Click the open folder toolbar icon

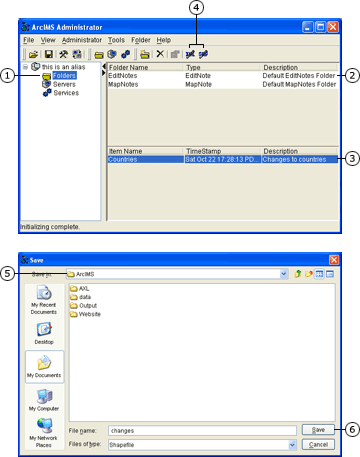(x=33, y=54)
